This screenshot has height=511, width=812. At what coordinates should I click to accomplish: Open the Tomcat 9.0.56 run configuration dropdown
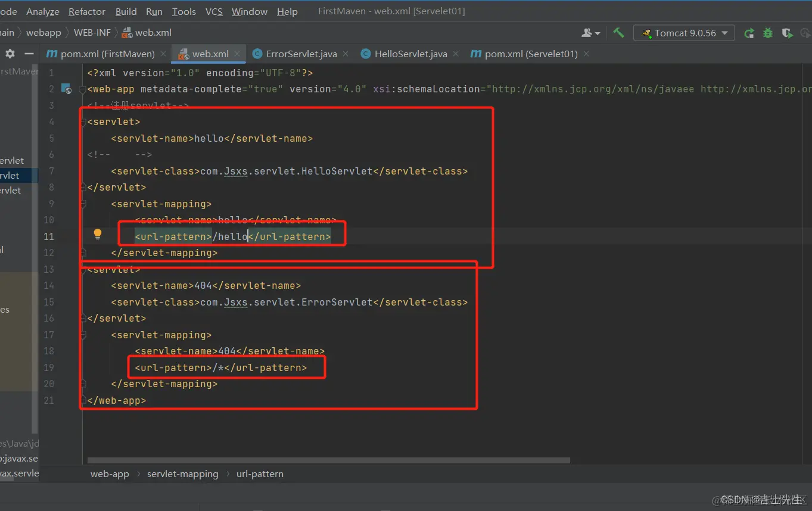684,33
